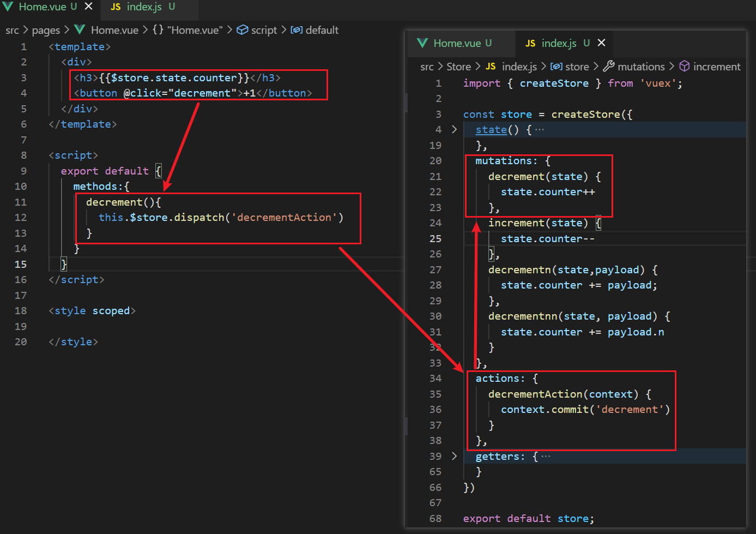Click the variable icon before 'store' breadcrumb
The height and width of the screenshot is (534, 756).
click(556, 67)
